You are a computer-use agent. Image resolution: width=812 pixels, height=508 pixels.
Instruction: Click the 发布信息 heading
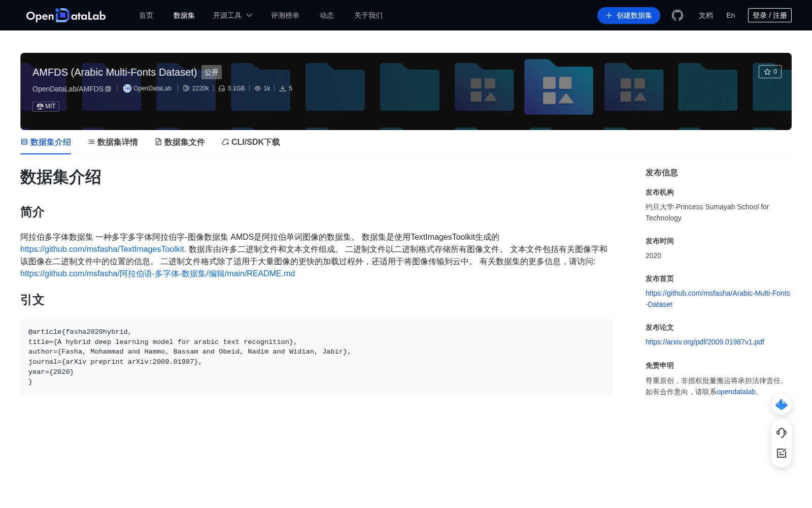[662, 173]
